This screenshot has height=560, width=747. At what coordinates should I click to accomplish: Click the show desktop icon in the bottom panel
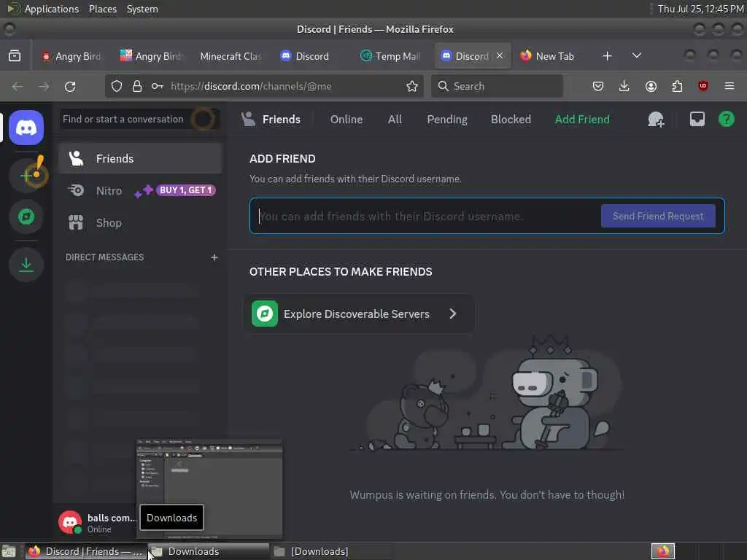9,552
